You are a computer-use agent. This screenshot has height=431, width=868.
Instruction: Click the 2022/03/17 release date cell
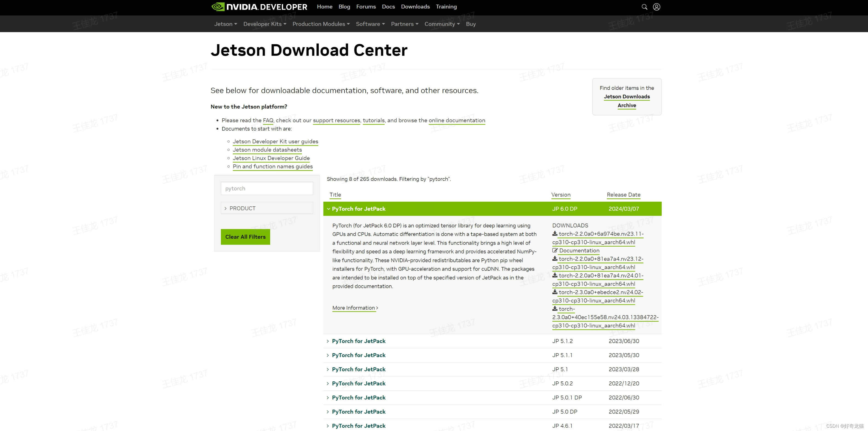point(623,426)
